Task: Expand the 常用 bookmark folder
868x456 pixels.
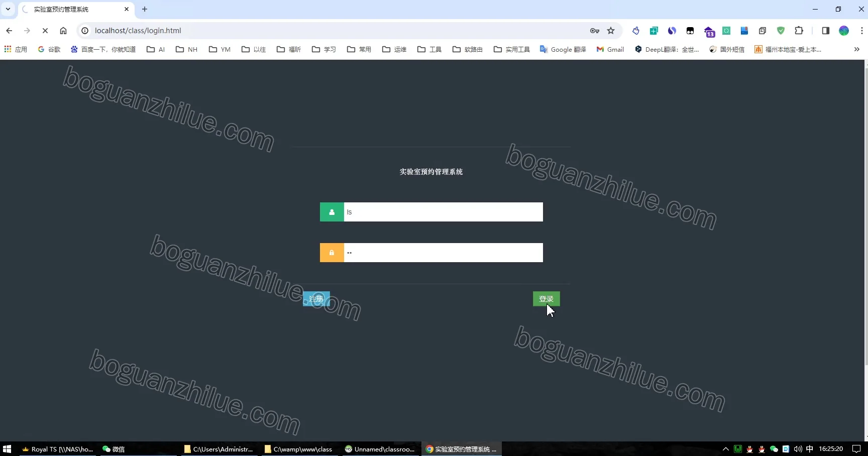Action: pyautogui.click(x=359, y=49)
